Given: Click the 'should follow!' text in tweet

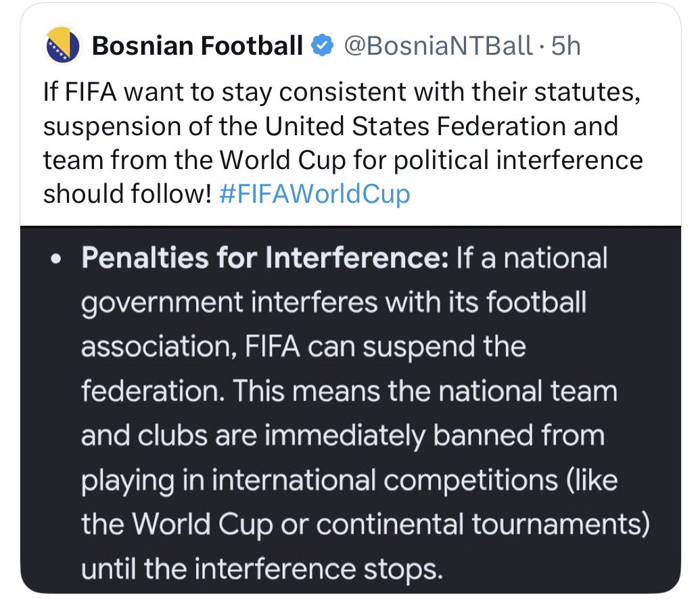Looking at the screenshot, I should click(x=127, y=194).
